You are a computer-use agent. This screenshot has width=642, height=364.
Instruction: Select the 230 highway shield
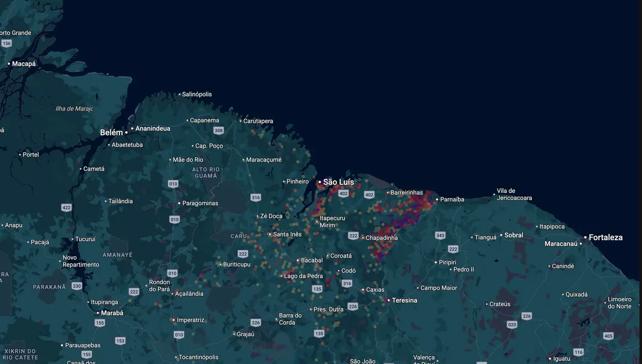pos(76,286)
